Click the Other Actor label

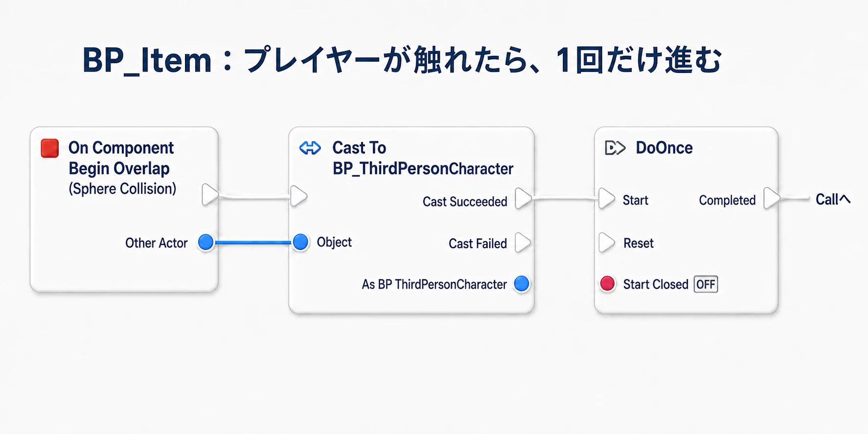156,243
